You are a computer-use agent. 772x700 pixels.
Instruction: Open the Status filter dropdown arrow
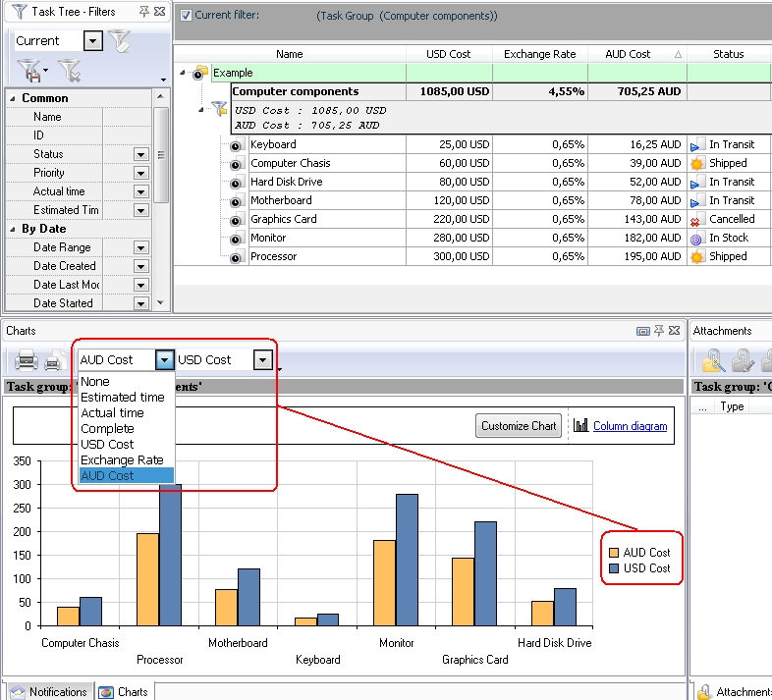coord(141,155)
